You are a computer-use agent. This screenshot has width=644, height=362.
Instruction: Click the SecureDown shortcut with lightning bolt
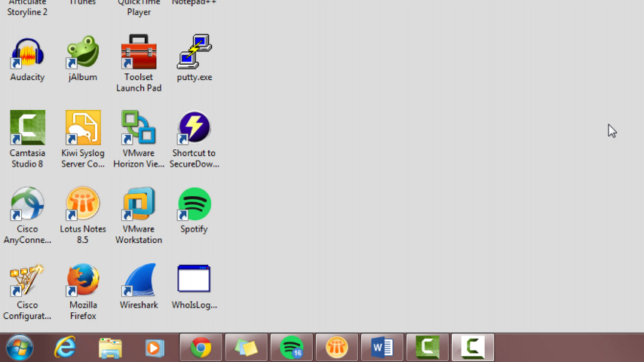[x=195, y=129]
